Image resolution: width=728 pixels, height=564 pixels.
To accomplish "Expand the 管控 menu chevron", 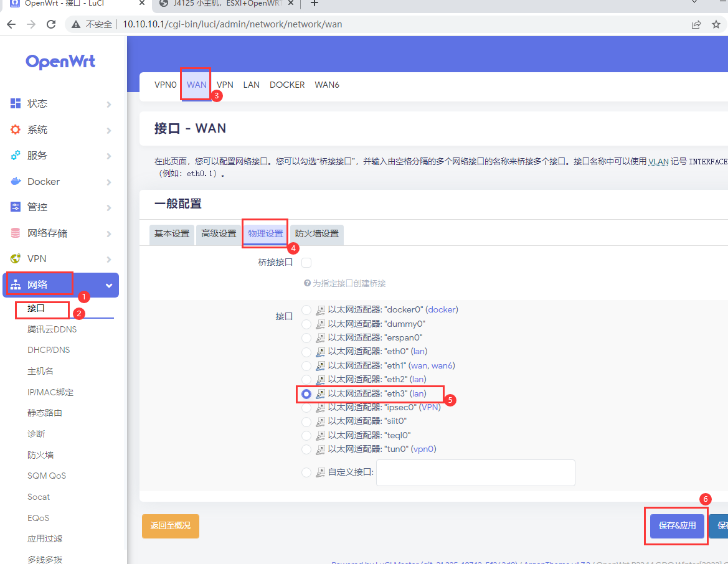I will click(x=109, y=207).
